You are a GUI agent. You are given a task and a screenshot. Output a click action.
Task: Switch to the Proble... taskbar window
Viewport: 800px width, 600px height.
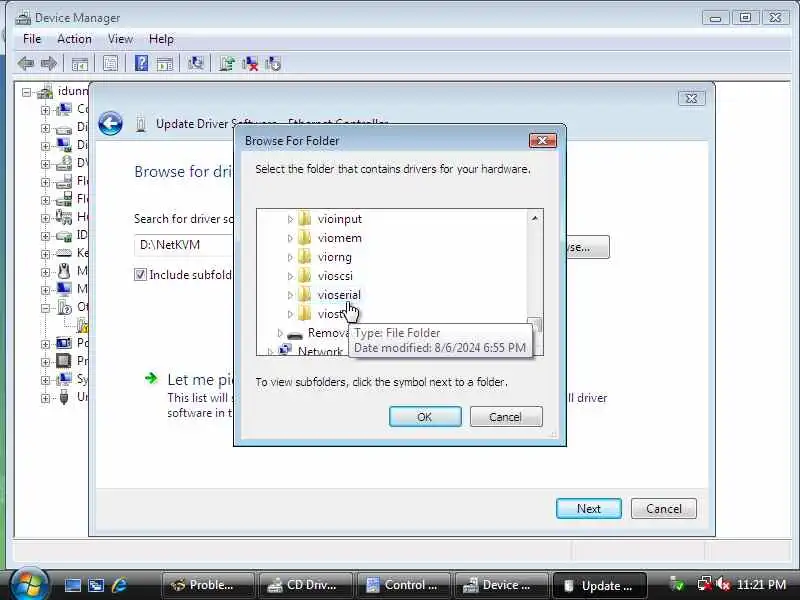tap(208, 585)
